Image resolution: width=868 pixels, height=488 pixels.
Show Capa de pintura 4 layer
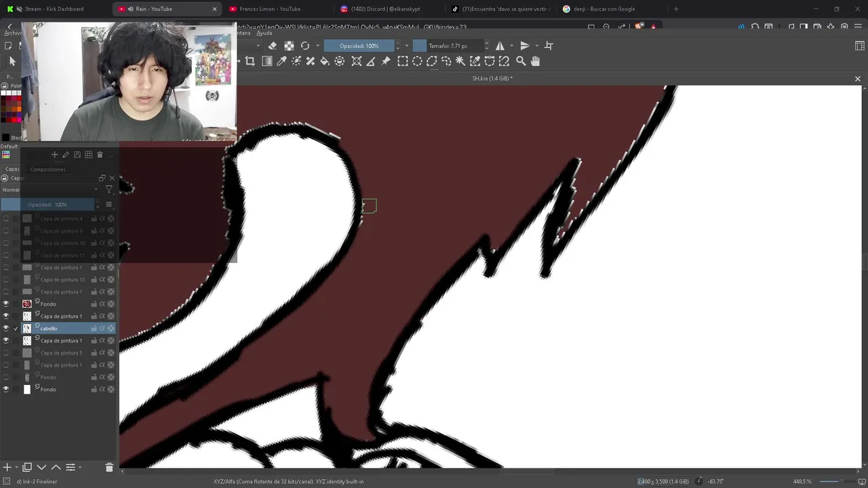[6, 218]
